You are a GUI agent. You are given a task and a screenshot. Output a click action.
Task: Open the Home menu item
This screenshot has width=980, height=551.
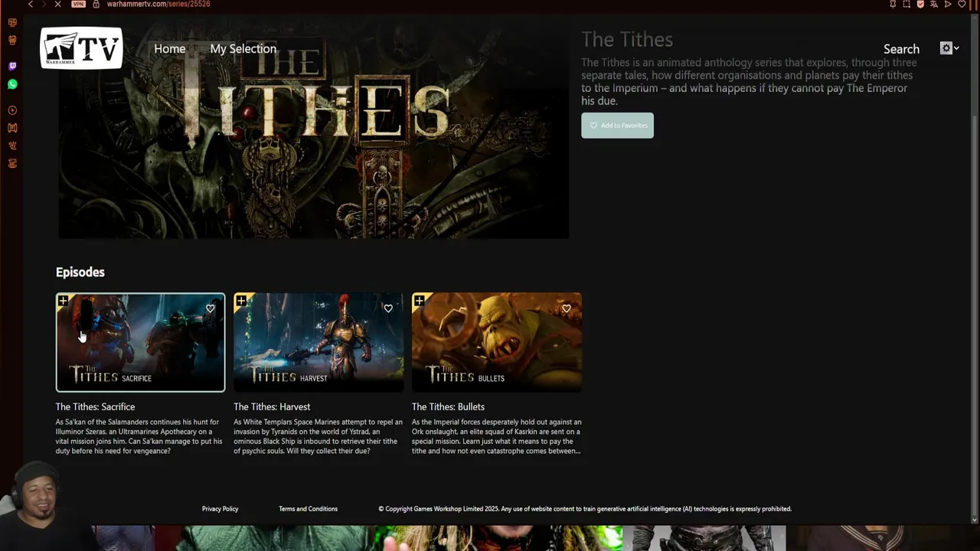pyautogui.click(x=169, y=49)
